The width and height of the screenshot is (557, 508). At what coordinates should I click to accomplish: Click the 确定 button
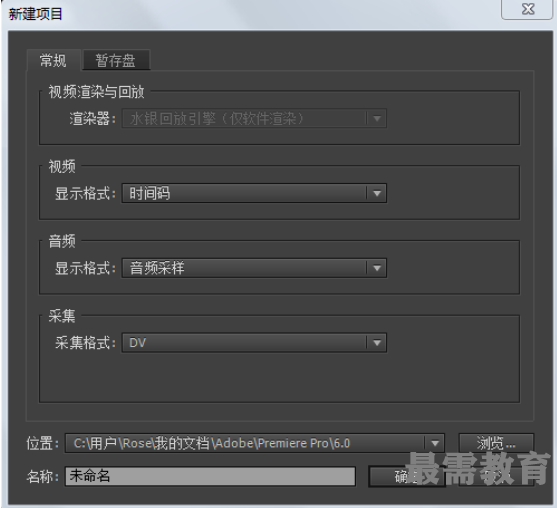pyautogui.click(x=407, y=477)
